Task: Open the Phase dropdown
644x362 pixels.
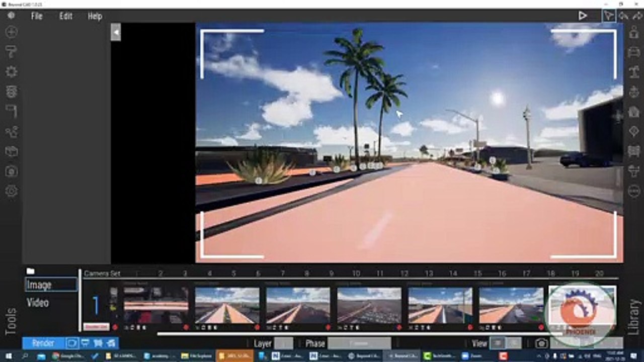Action: 359,344
